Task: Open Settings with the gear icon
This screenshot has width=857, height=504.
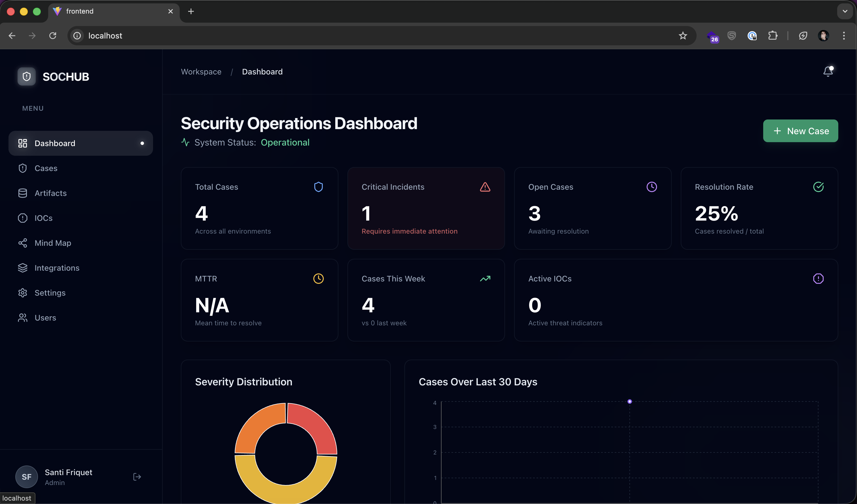Action: (x=22, y=292)
